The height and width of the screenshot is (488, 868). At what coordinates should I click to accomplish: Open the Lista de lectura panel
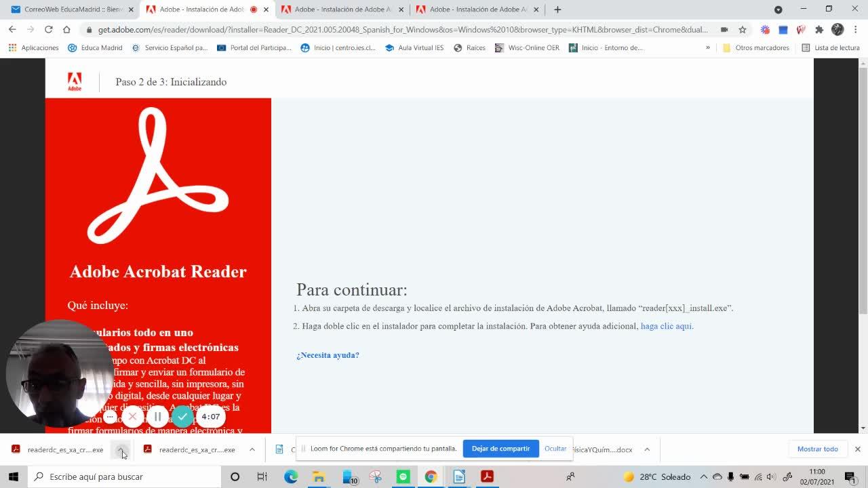point(830,48)
